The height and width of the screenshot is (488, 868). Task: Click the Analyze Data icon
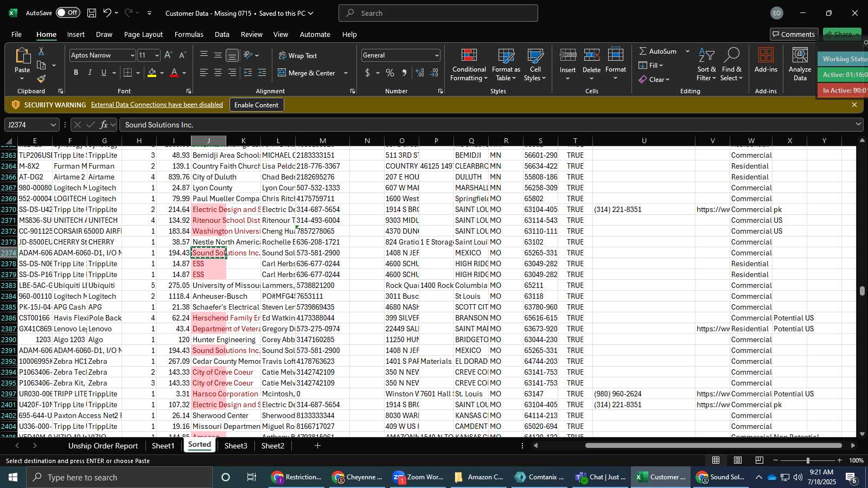(800, 55)
